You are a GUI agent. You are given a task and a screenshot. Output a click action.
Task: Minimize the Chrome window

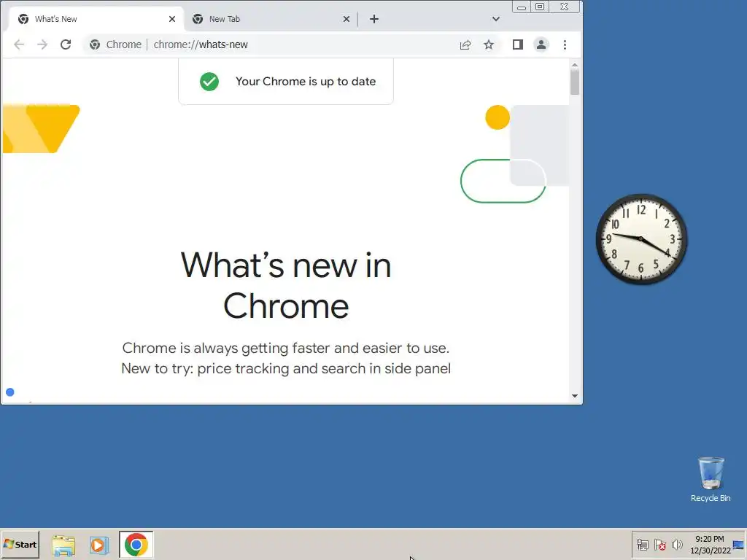(522, 7)
